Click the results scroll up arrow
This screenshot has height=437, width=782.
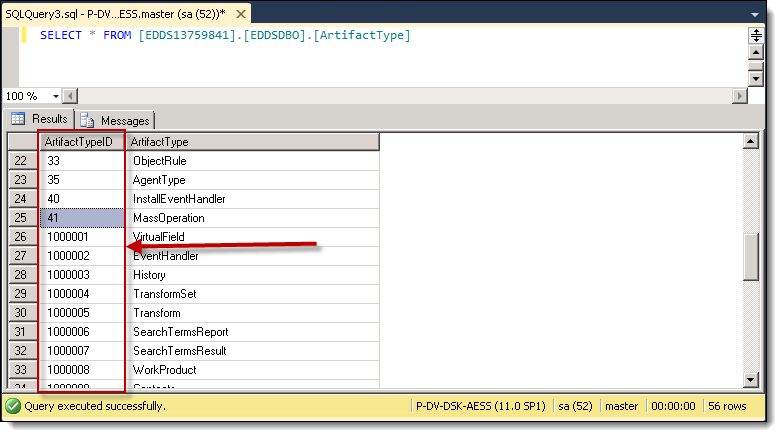tap(751, 141)
